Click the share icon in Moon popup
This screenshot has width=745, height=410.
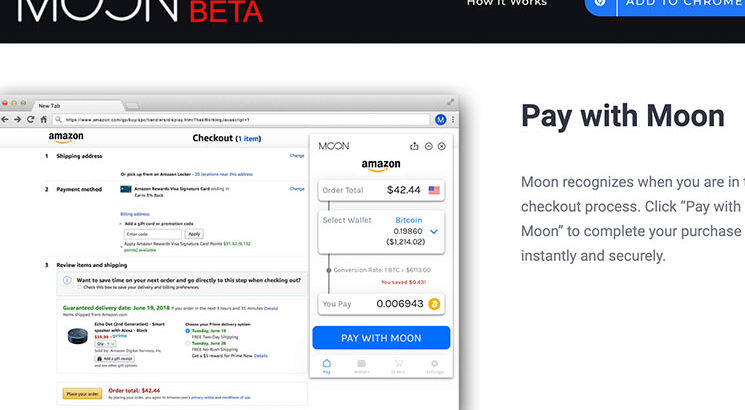[x=415, y=146]
